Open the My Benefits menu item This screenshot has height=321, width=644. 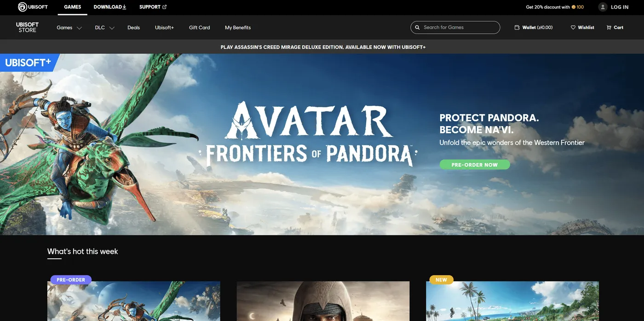coord(238,27)
